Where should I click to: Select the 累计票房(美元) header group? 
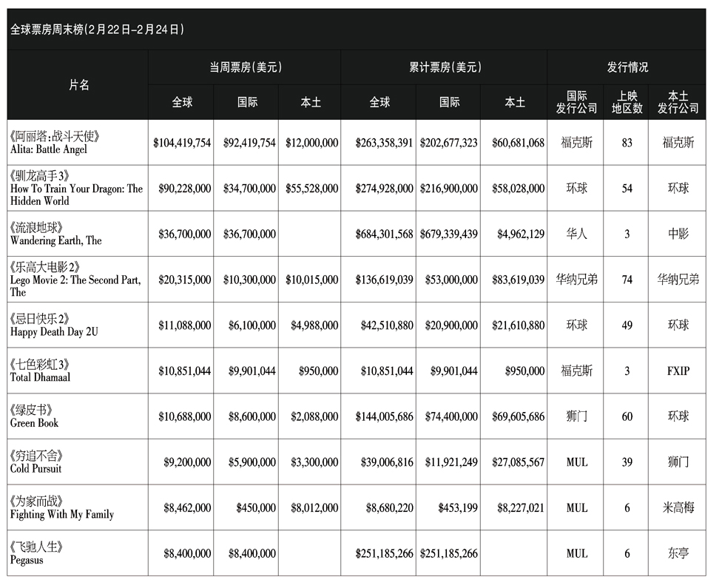pos(444,67)
